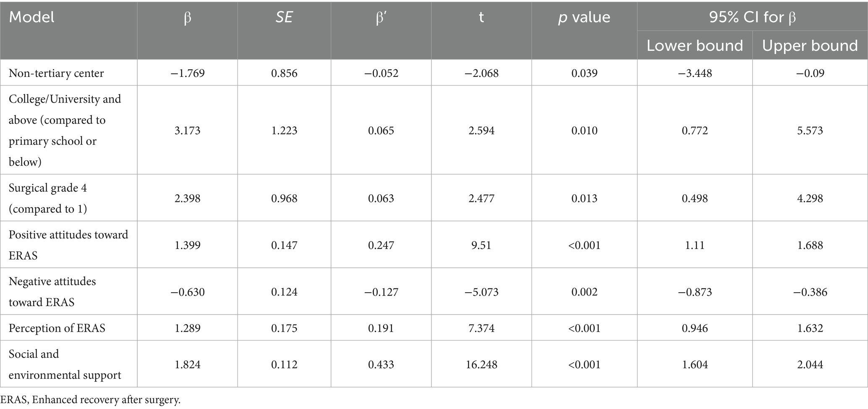Click the t column header

[x=481, y=18]
